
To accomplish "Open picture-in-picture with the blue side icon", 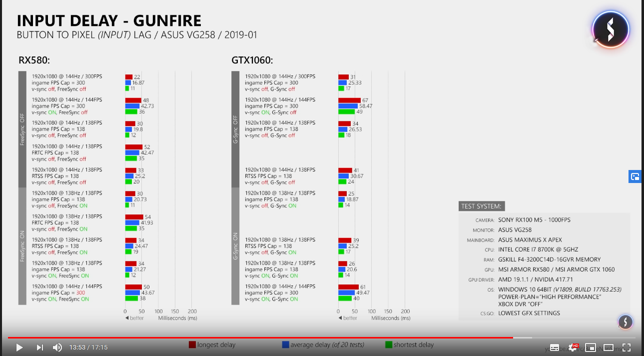I will pos(635,176).
